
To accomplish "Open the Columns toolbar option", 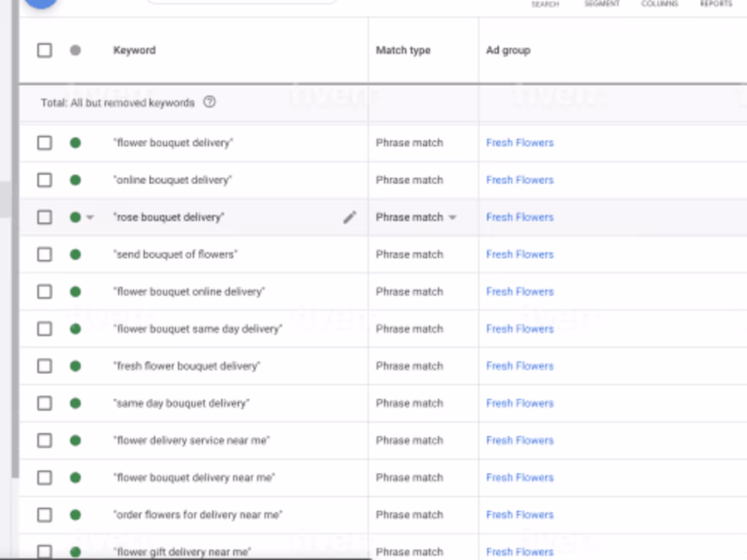I will pos(659,4).
